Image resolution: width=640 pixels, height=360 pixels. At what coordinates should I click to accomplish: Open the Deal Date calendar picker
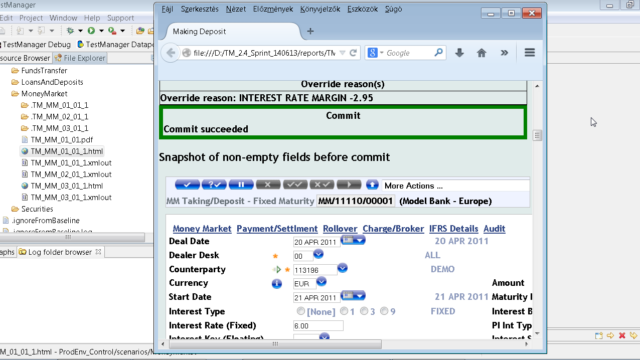[353, 240]
